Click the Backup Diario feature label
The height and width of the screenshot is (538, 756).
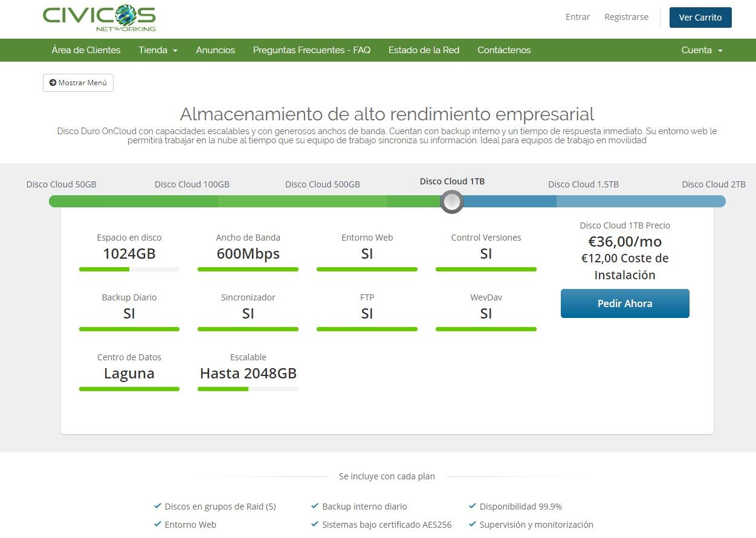(129, 297)
